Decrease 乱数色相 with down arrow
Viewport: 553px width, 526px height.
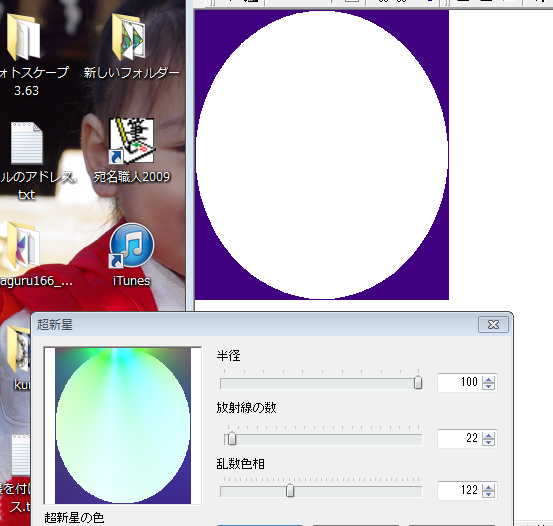[488, 494]
